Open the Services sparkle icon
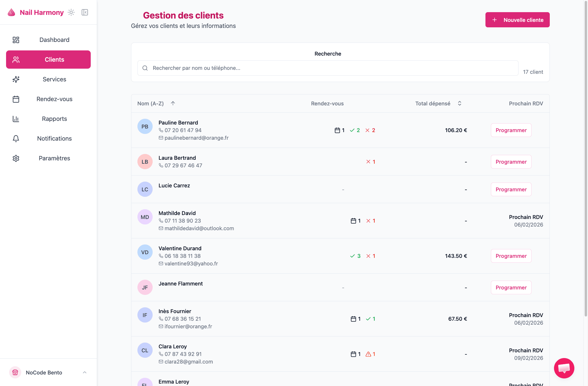Viewport: 588px width, 386px height. pyautogui.click(x=16, y=79)
